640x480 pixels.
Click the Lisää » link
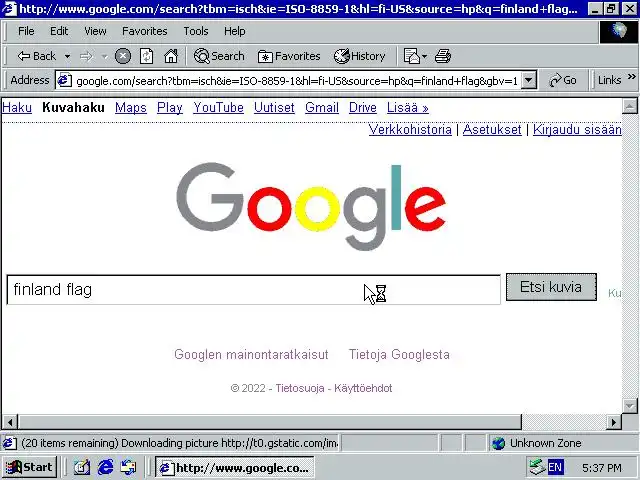[407, 107]
